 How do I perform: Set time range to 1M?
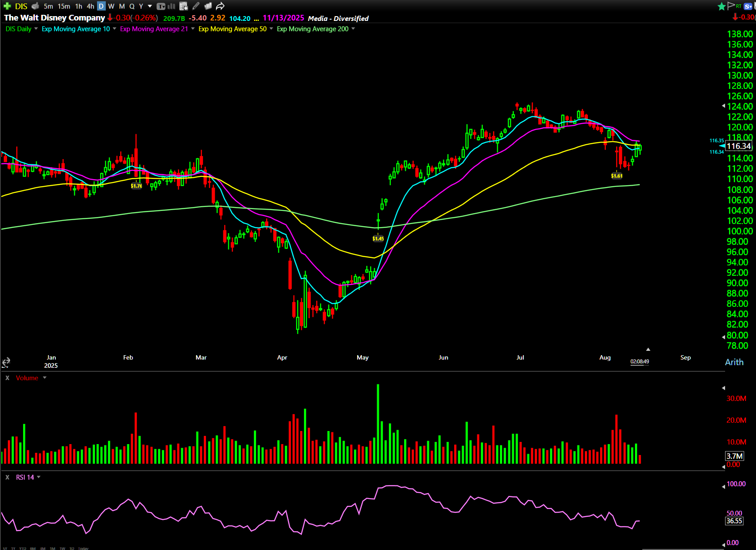coord(53,548)
